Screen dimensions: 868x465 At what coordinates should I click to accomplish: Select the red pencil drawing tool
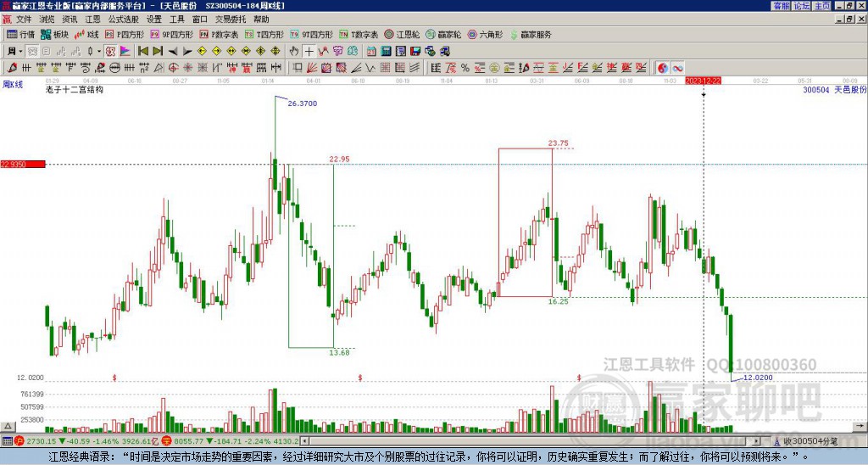(x=12, y=68)
